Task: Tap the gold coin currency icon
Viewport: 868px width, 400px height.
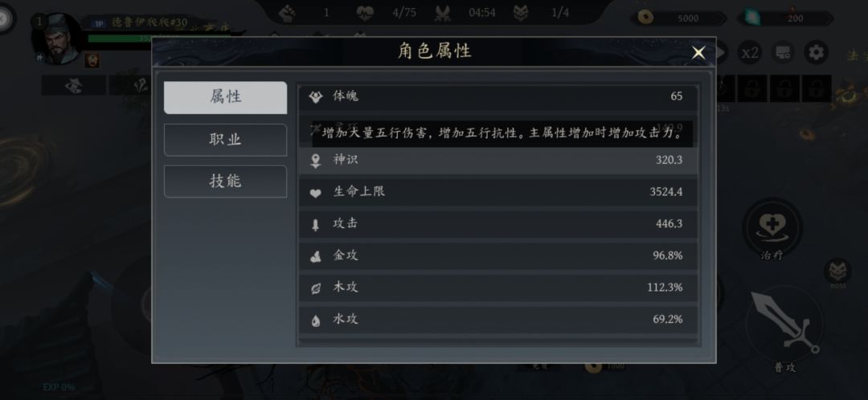Action: click(x=645, y=17)
